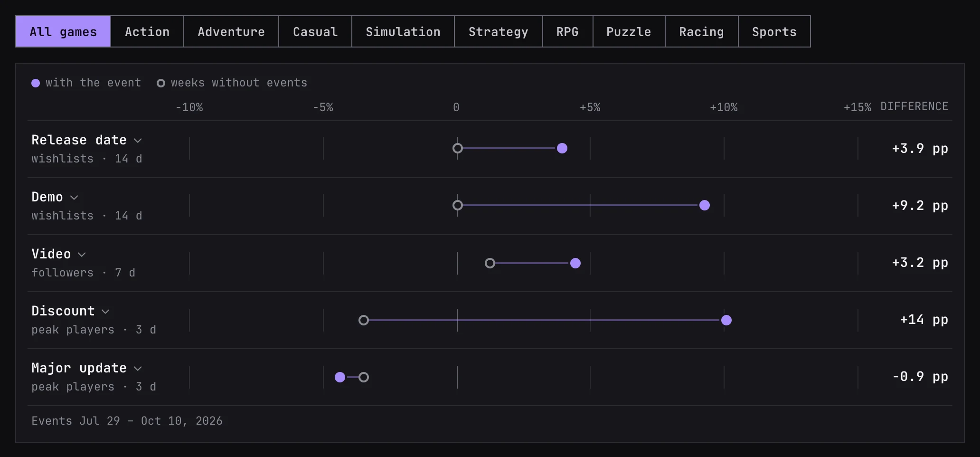
Task: Switch to the Simulation tab
Action: coord(403,31)
